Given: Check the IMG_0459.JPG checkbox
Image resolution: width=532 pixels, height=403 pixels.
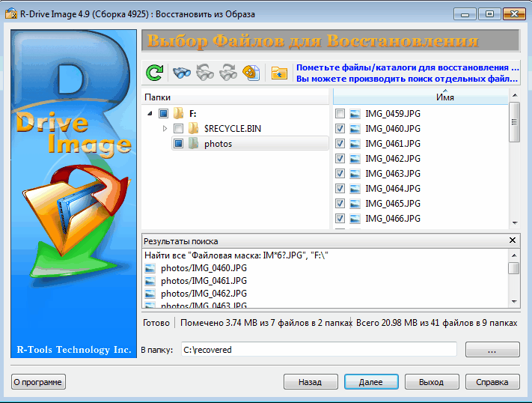Looking at the screenshot, I should tap(340, 114).
